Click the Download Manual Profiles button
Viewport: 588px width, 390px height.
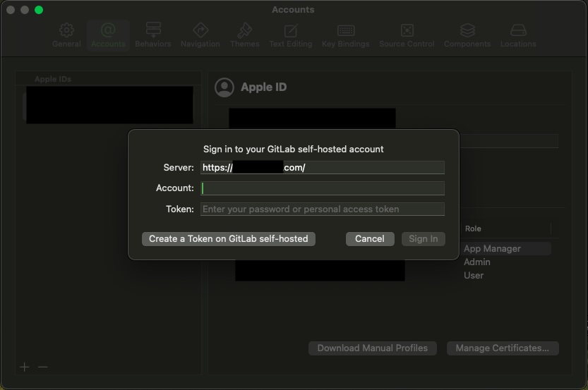coord(373,348)
